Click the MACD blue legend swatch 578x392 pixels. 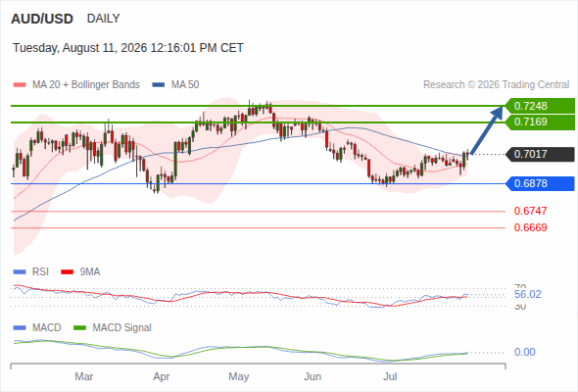(x=20, y=328)
